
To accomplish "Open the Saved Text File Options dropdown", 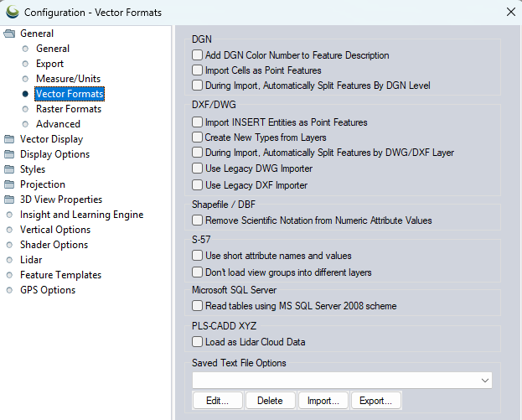I will click(x=485, y=381).
